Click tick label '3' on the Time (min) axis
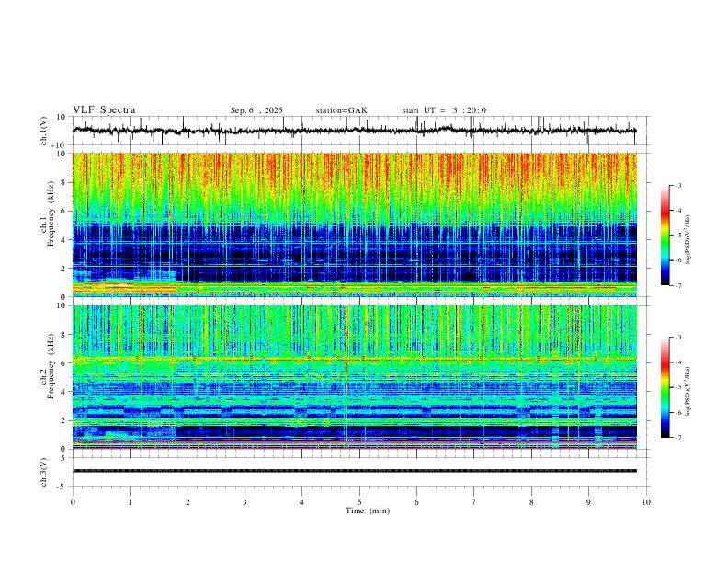 [245, 502]
